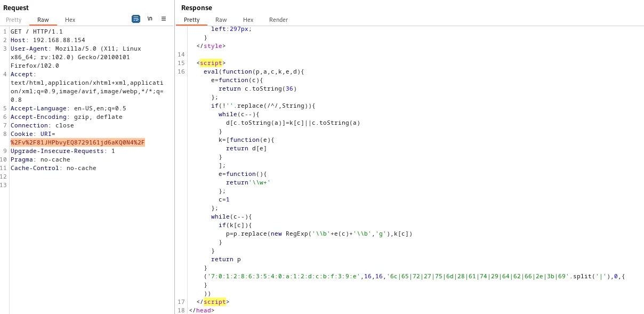Toggle the show non-printable characters (\n) icon
Image resolution: width=644 pixels, height=314 pixels.
[150, 19]
